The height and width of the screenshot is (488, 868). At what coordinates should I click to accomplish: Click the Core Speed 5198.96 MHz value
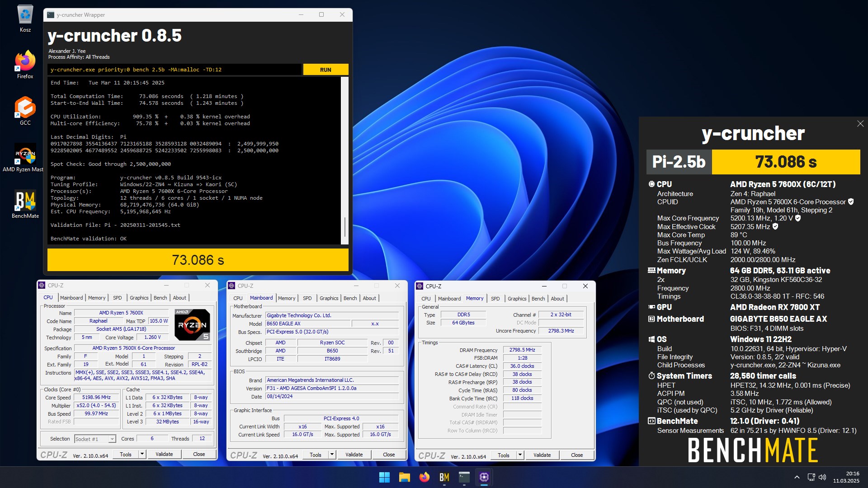pyautogui.click(x=96, y=397)
